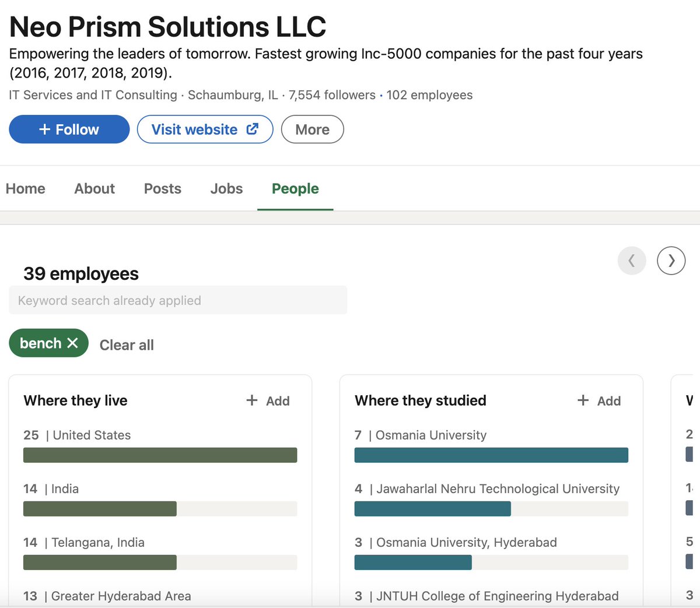Open the Visit website external link
The image size is (700, 608).
pos(205,129)
